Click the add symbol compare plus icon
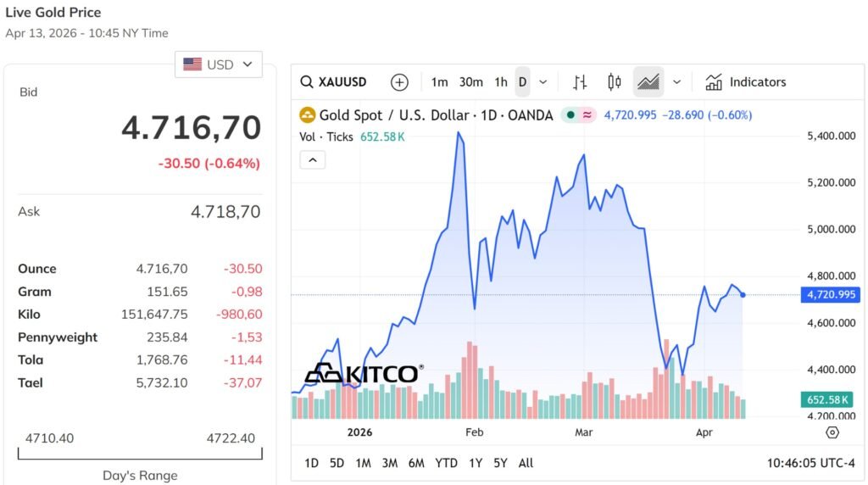The height and width of the screenshot is (485, 868). click(399, 82)
